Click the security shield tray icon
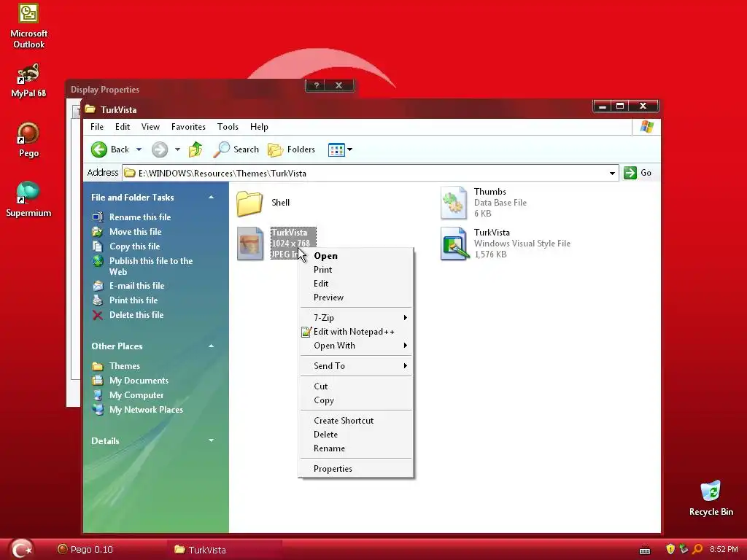 670,549
